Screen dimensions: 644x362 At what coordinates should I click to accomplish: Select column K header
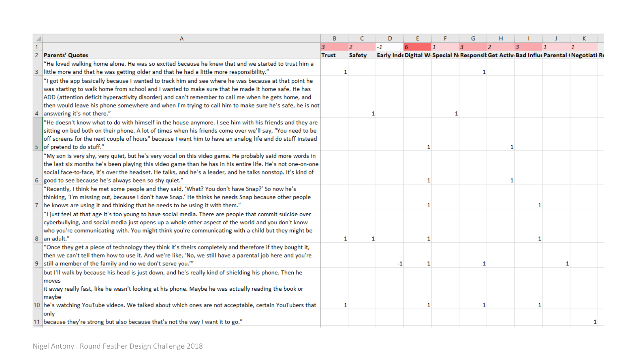point(584,39)
